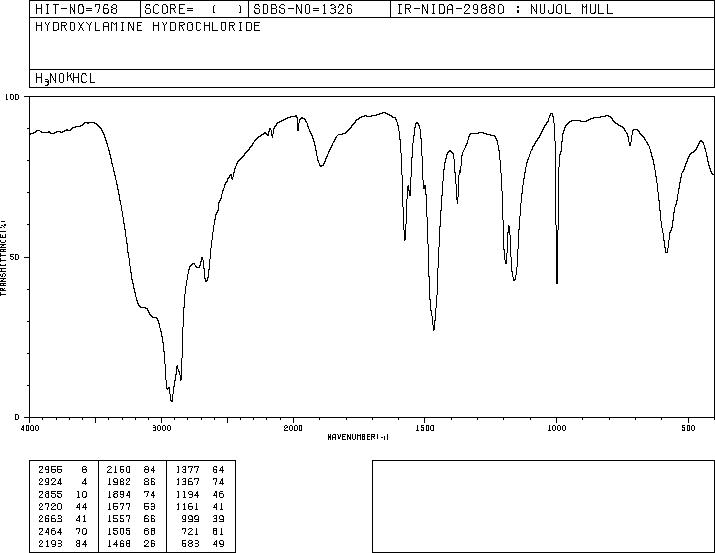Click the 0 transmittance axis label

point(17,417)
